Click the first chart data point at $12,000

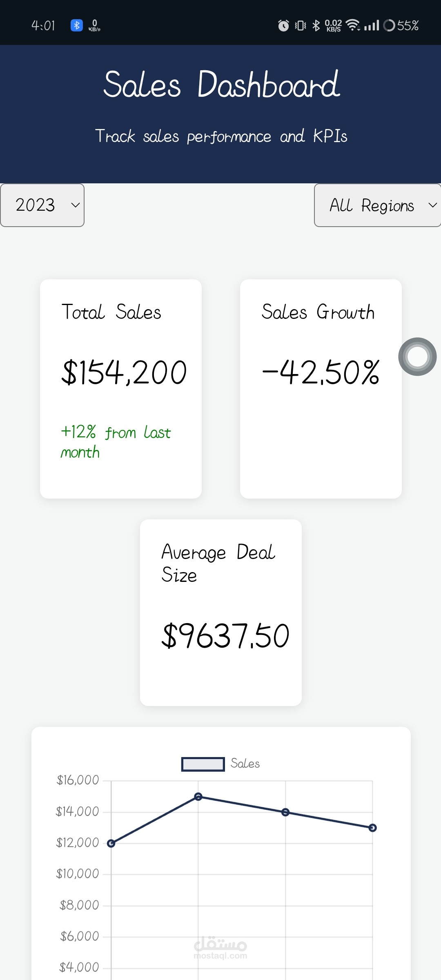(x=111, y=844)
